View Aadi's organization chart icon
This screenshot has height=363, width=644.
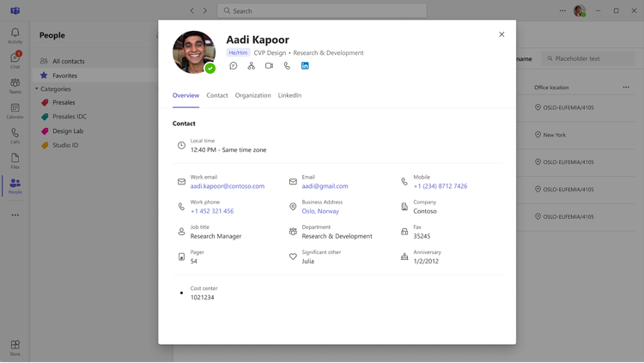click(x=251, y=66)
